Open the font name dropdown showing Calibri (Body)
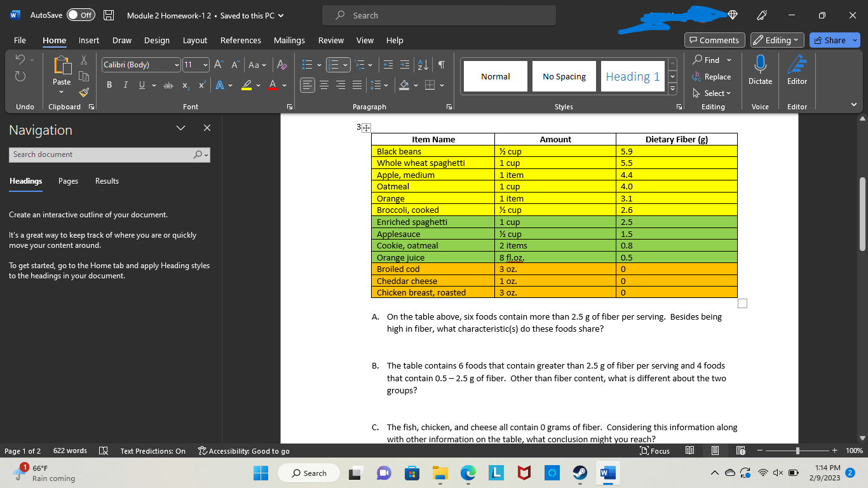Viewport: 868px width, 488px height. [x=142, y=65]
